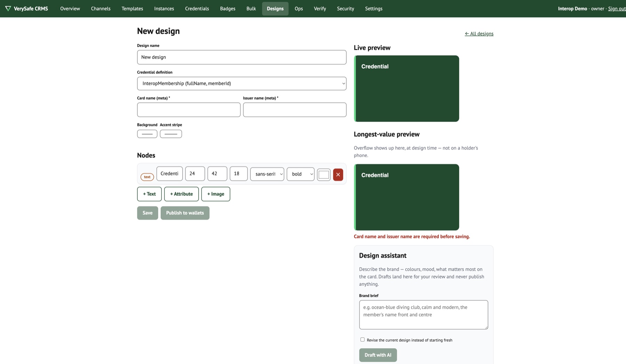The image size is (626, 364).
Task: Click the Longest-value preview card
Action: pos(407,197)
